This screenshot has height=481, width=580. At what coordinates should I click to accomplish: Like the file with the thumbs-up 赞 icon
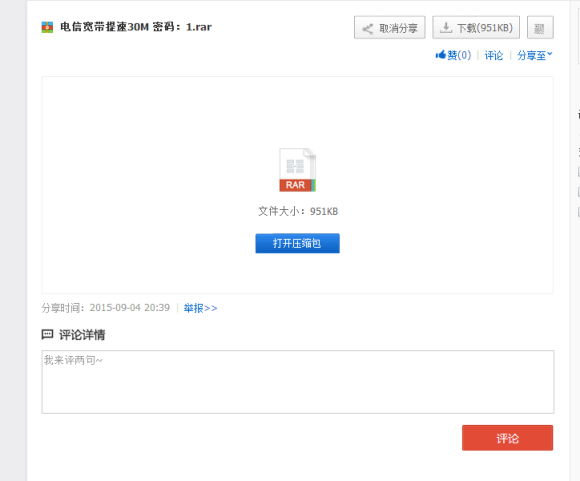(441, 55)
